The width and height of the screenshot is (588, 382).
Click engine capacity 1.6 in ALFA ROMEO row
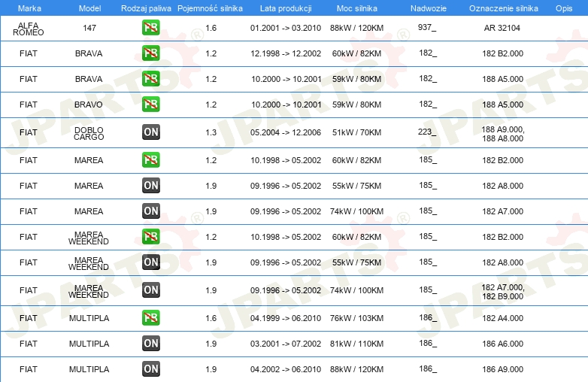[x=211, y=28]
